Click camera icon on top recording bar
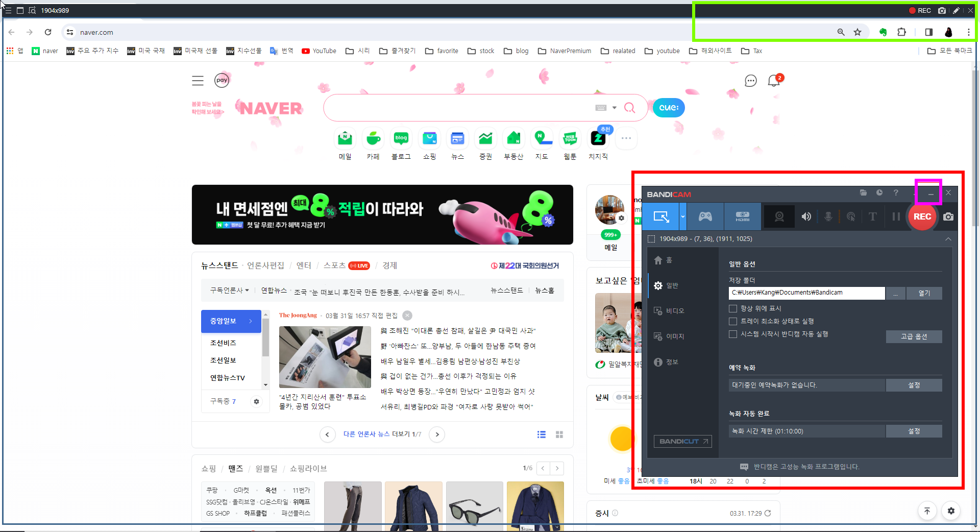This screenshot has height=532, width=980. [942, 10]
